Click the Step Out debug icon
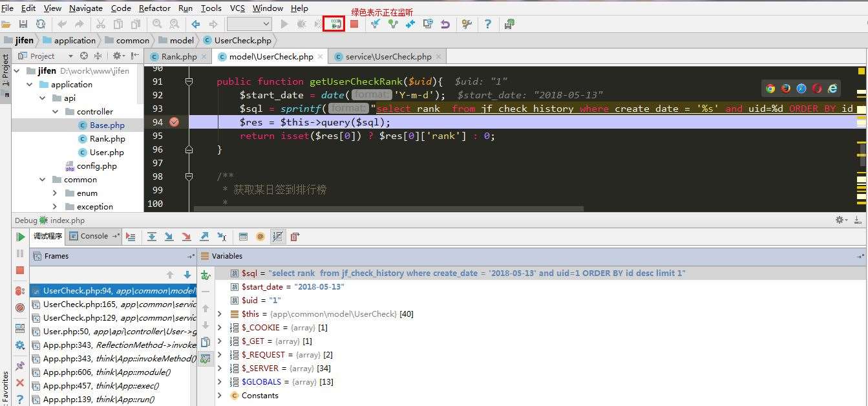Screen dimensions: 868x406 204,237
